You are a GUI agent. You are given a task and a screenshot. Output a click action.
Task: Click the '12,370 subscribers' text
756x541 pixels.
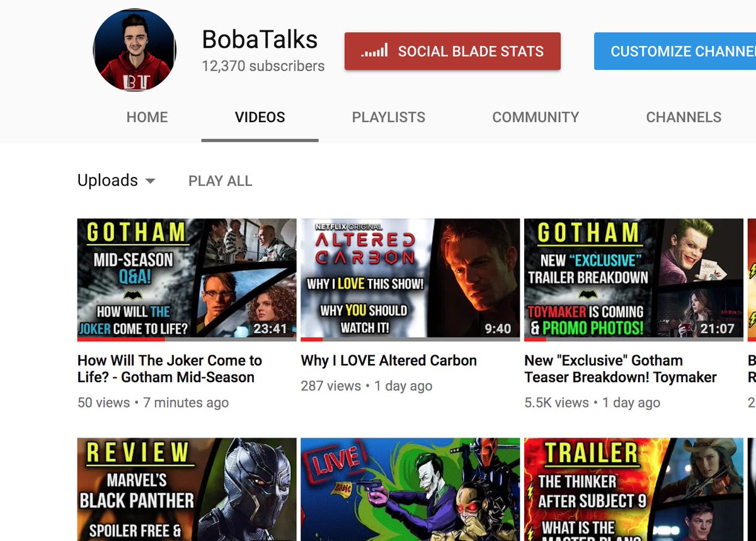[x=263, y=66]
